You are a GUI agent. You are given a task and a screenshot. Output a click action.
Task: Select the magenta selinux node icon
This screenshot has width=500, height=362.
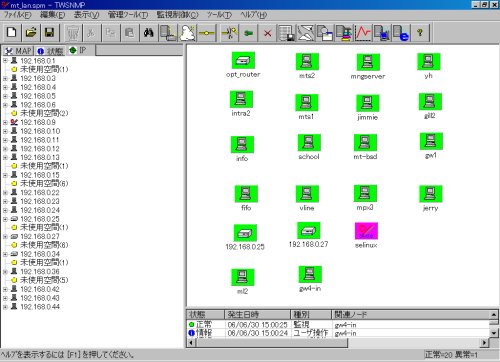click(x=366, y=231)
